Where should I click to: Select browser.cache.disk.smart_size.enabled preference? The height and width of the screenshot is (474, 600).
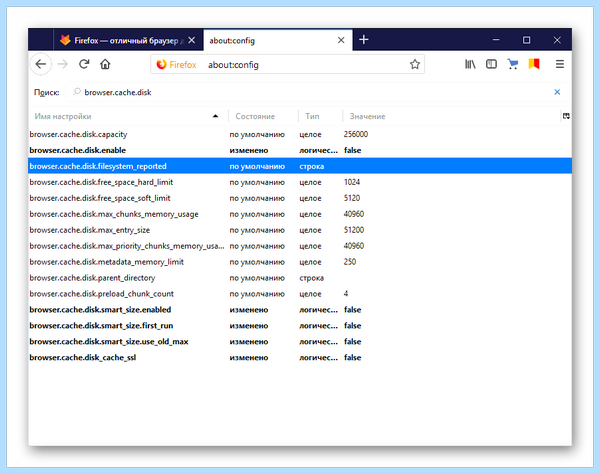tap(300, 309)
